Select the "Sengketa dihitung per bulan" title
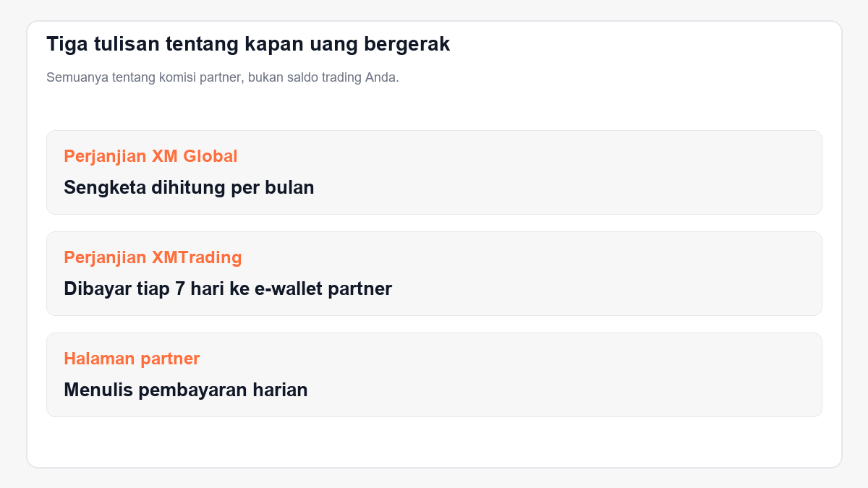The image size is (868, 488). (189, 188)
